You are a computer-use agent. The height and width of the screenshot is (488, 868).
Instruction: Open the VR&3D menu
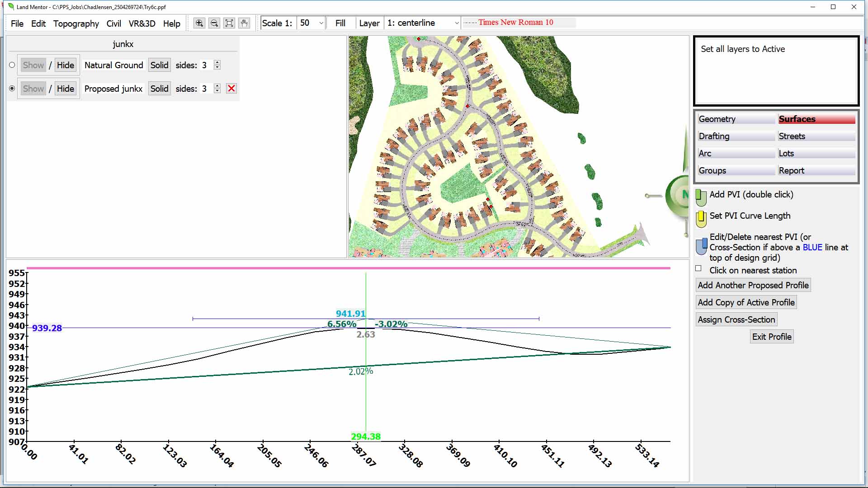[142, 23]
